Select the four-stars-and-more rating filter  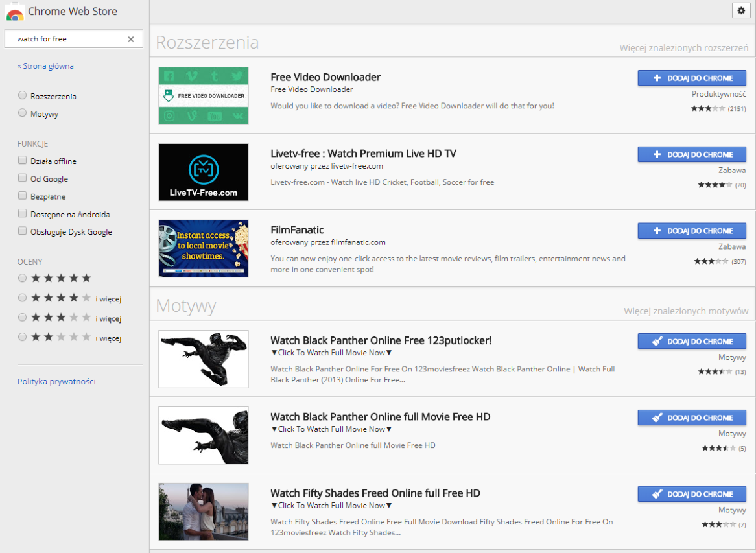coord(22,298)
